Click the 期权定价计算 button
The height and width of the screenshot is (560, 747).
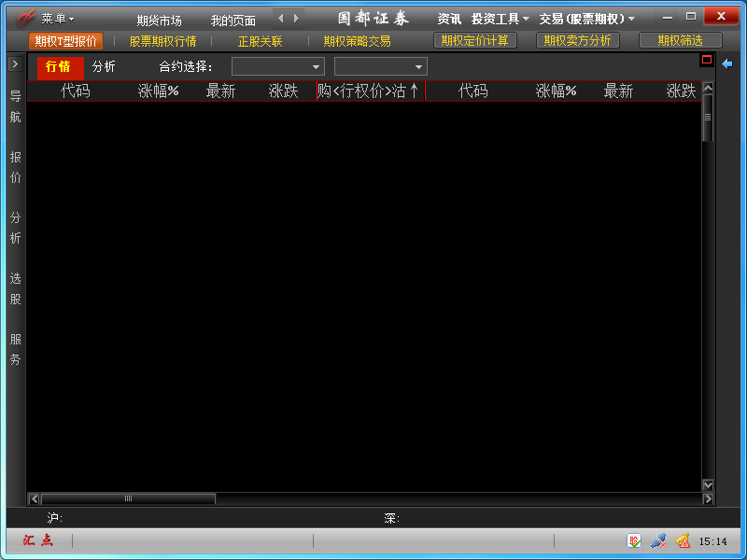(475, 41)
